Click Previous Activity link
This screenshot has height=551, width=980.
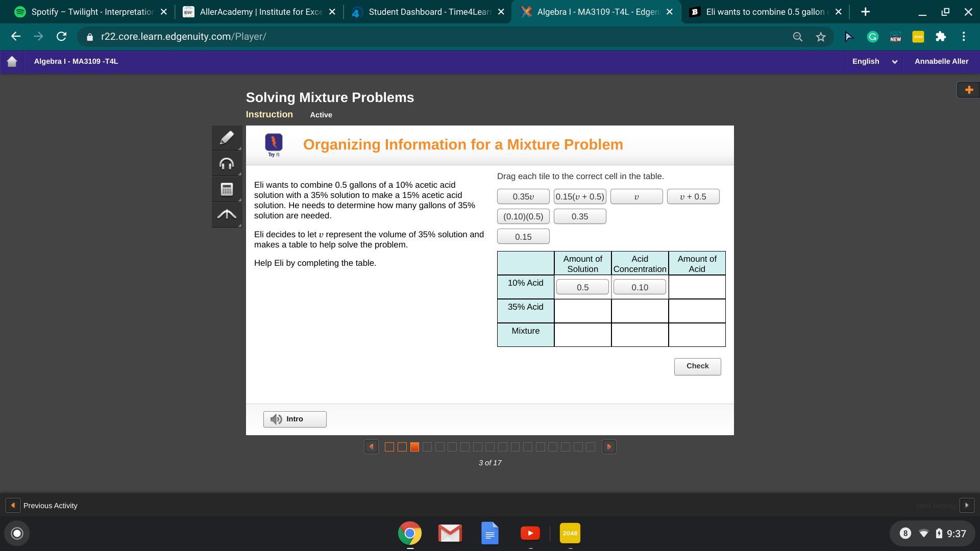click(x=50, y=506)
